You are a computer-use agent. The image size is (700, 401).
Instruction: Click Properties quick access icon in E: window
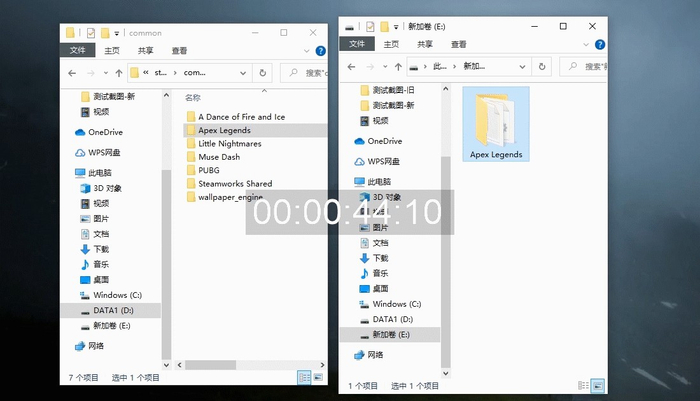click(x=370, y=27)
